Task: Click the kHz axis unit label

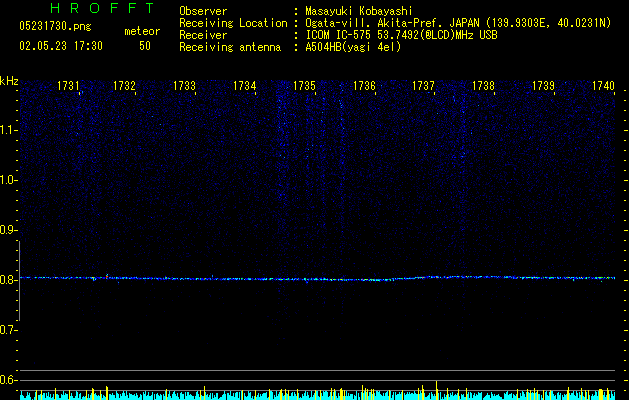Action: (x=9, y=81)
